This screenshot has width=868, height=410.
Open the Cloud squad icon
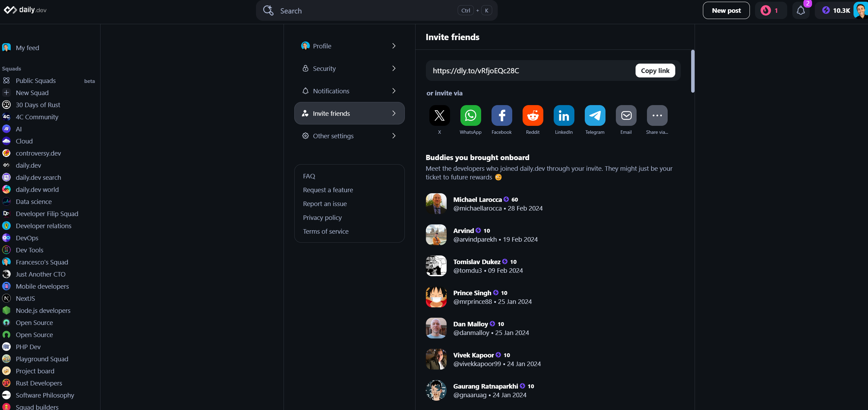[x=6, y=141]
